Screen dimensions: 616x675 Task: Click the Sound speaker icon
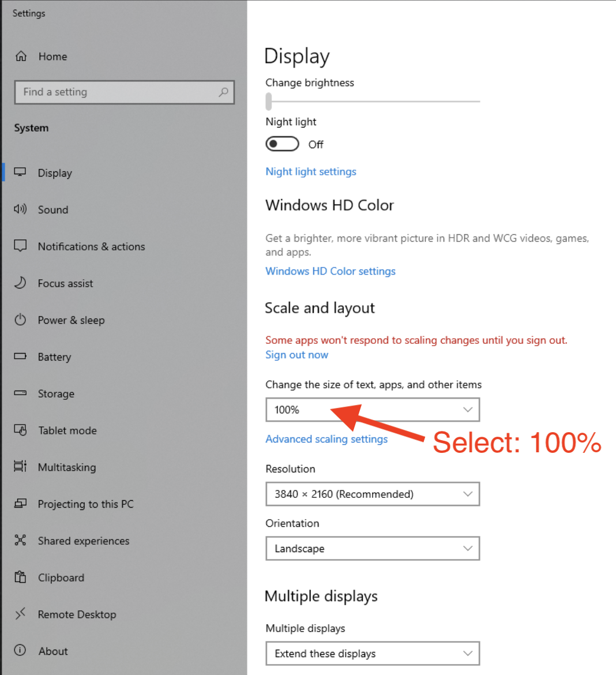coord(20,209)
